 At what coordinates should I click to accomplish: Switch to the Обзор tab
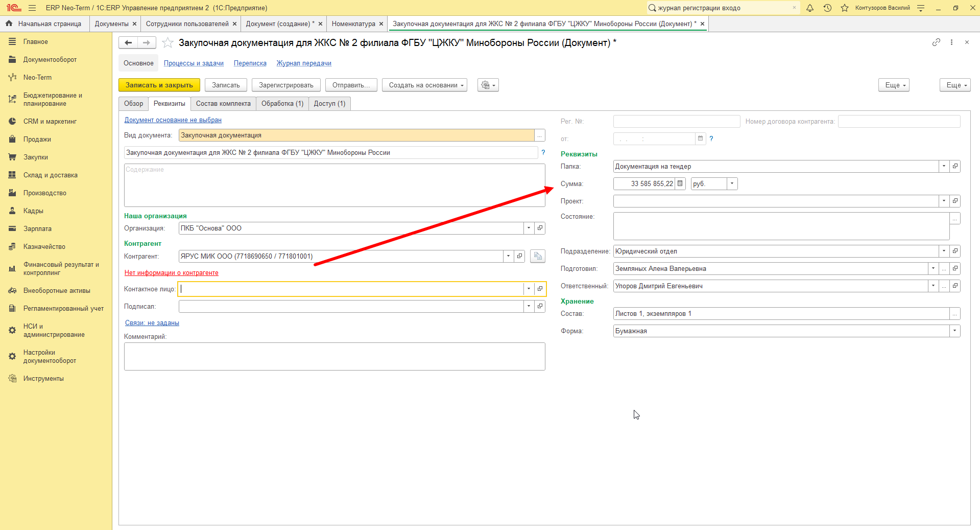pyautogui.click(x=134, y=103)
